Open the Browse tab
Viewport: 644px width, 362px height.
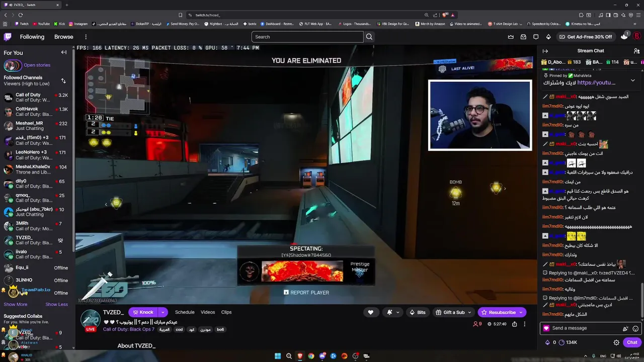(x=64, y=37)
